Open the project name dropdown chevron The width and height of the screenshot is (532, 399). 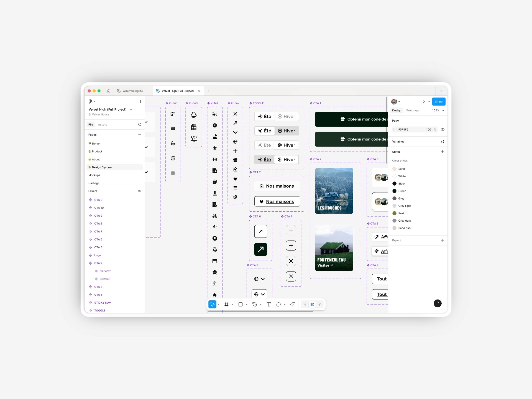coord(131,109)
